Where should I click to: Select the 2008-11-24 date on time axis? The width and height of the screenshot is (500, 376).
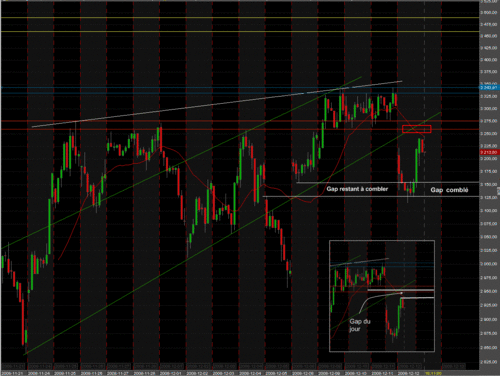click(40, 373)
